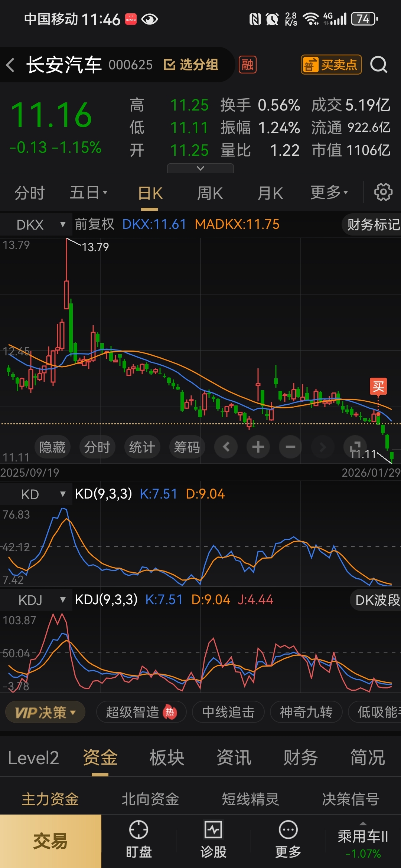Tap the back arrow beside 长安汽车
The height and width of the screenshot is (868, 401).
click(10, 65)
